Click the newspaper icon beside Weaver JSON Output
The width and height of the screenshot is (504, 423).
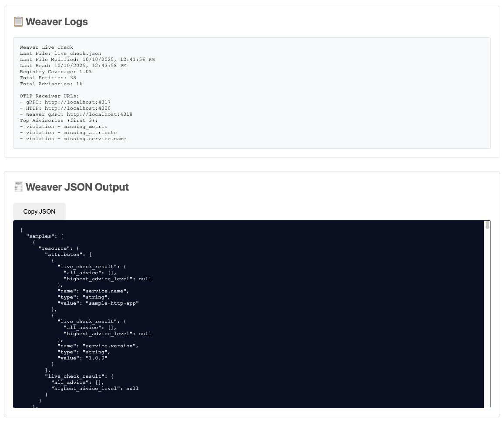[x=18, y=187]
